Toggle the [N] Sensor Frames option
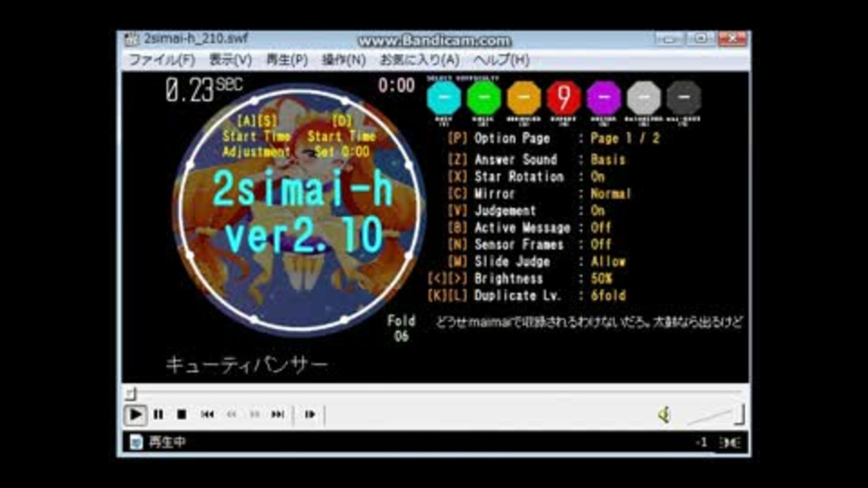The image size is (868, 488). tap(529, 245)
